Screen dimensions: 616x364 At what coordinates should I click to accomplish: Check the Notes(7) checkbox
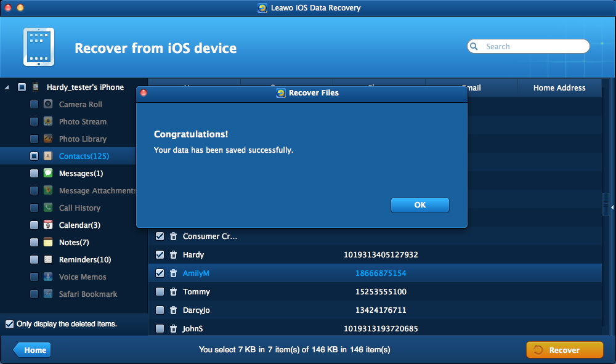coord(34,243)
